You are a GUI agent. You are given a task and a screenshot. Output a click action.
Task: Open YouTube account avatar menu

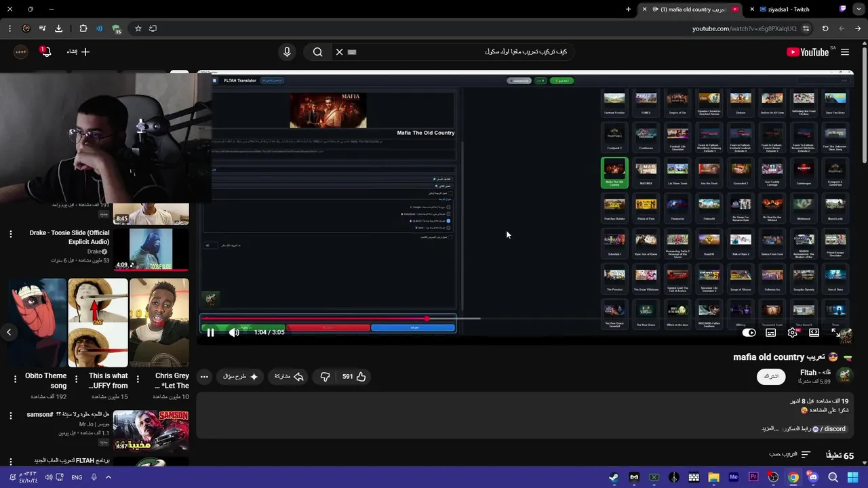21,52
